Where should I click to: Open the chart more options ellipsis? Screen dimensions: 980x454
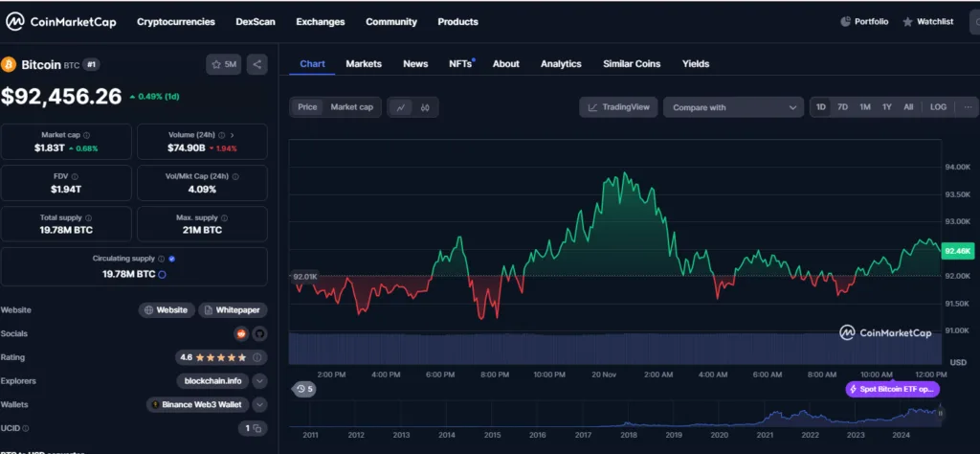coord(968,107)
